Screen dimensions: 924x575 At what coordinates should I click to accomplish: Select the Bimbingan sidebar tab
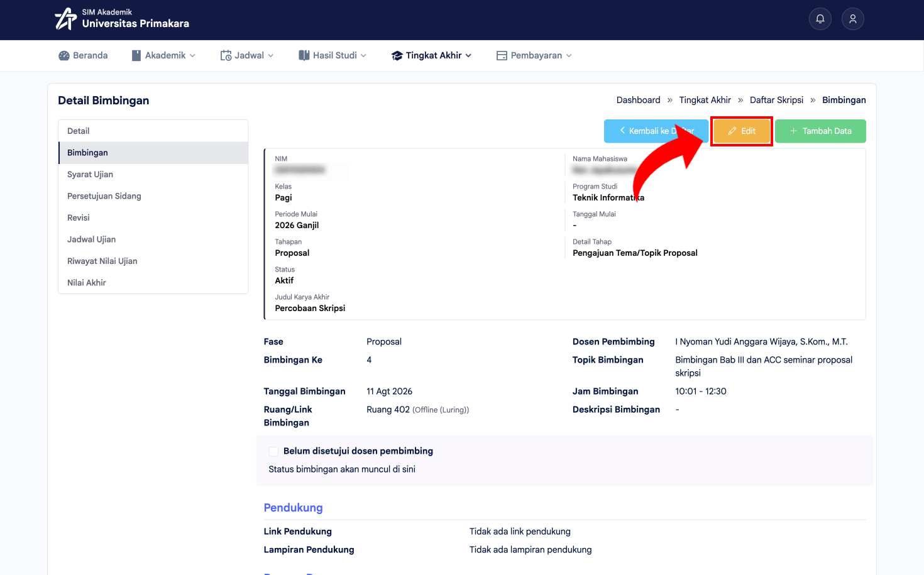(153, 153)
